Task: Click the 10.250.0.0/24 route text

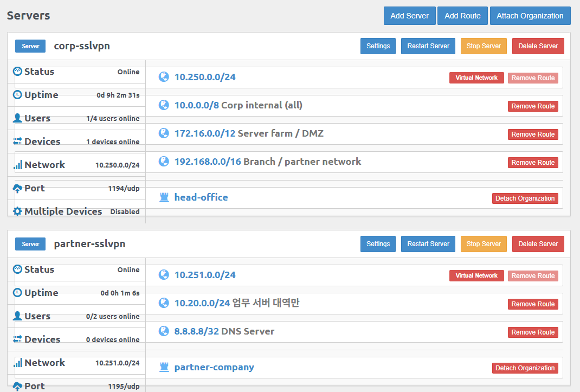Action: 205,77
